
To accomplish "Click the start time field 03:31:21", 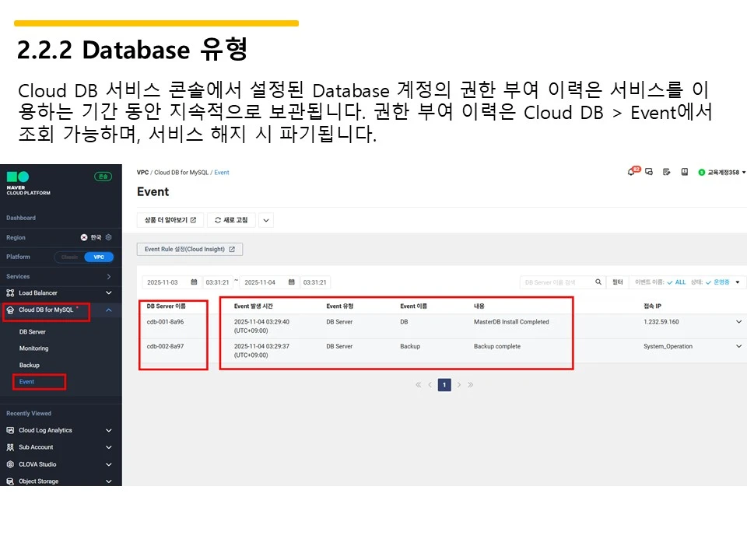I will pyautogui.click(x=217, y=282).
